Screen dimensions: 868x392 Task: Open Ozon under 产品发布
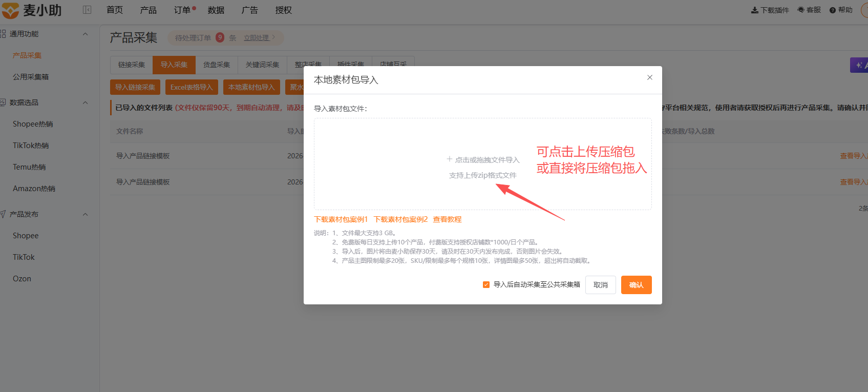pos(22,279)
